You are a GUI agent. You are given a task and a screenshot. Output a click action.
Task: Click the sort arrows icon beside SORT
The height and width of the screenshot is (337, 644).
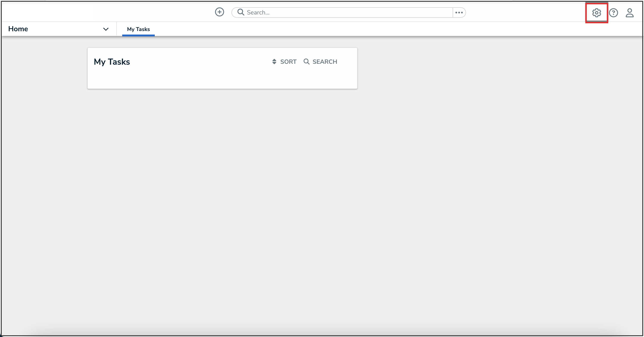coord(274,61)
